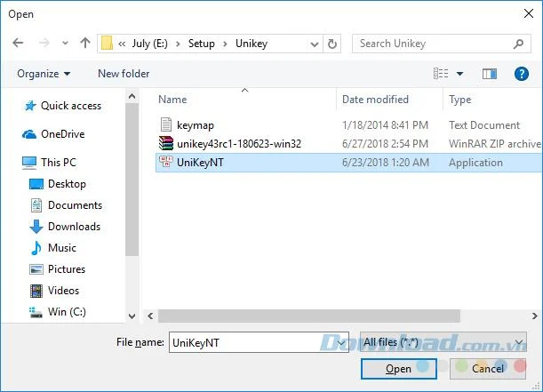Refresh the Unikey folder view
The height and width of the screenshot is (392, 543).
pyautogui.click(x=332, y=44)
